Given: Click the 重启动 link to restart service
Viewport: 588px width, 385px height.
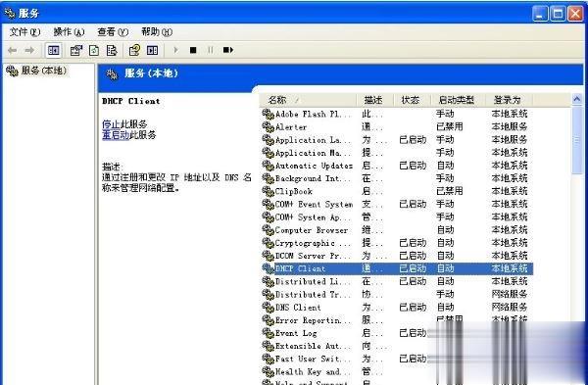Looking at the screenshot, I should [x=116, y=135].
